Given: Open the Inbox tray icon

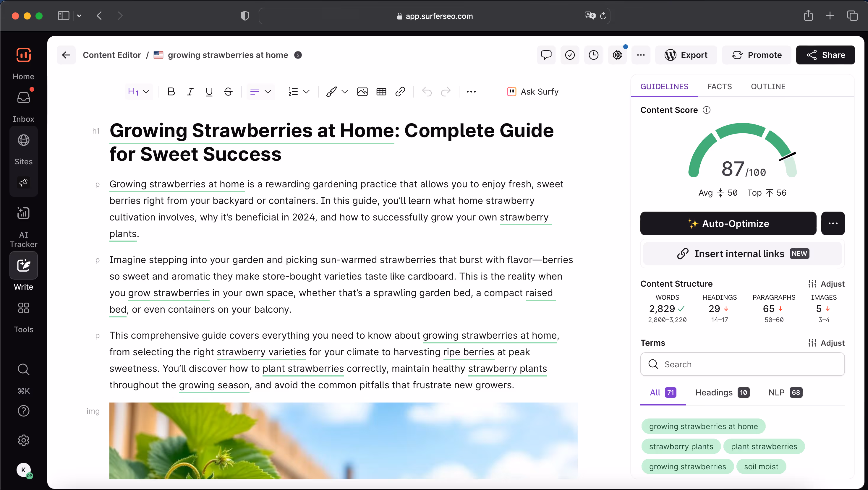Looking at the screenshot, I should [24, 98].
